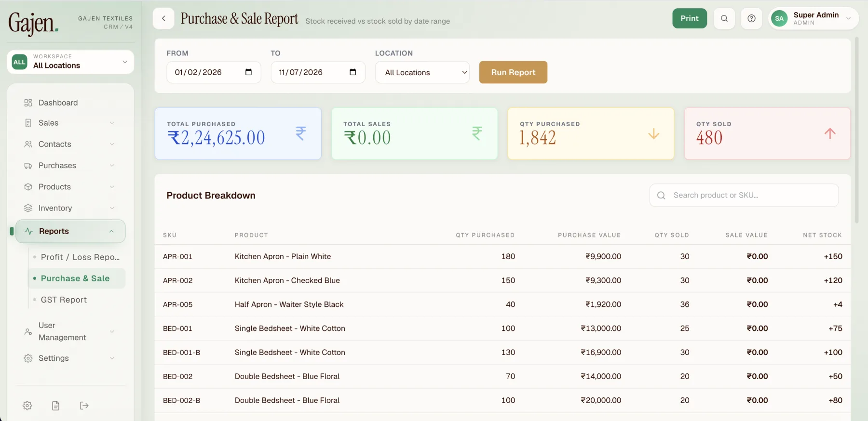Click the page vertical scrollbar
Screen dimensions: 868x421
(x=857, y=130)
